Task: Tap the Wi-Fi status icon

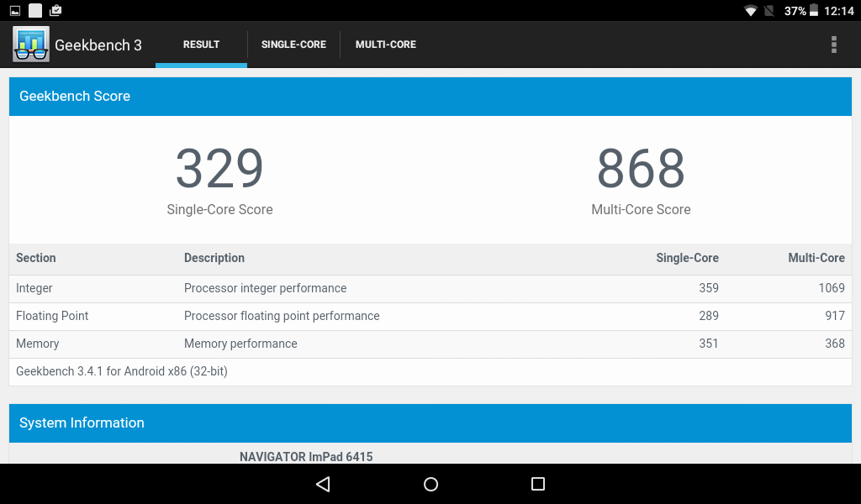Action: [x=751, y=11]
